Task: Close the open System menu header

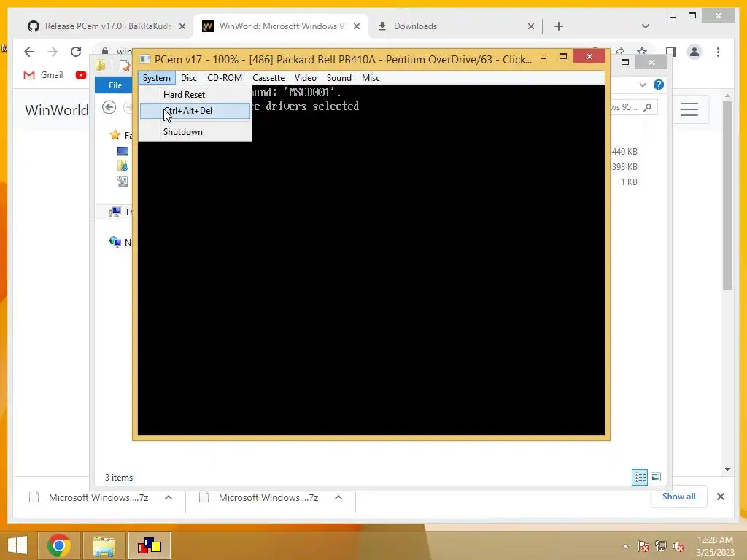Action: pos(156,77)
